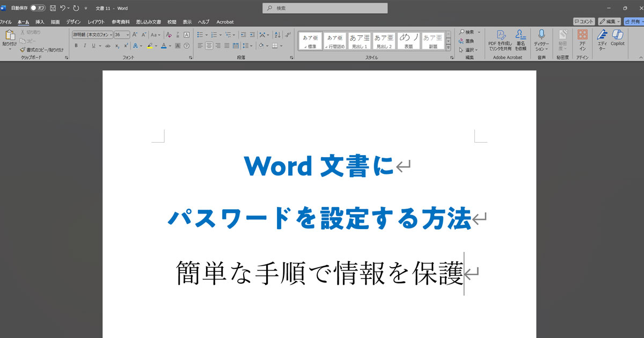Toggle the 自動保存 AutoSave switch
Screen dimensions: 644x338
pos(38,8)
